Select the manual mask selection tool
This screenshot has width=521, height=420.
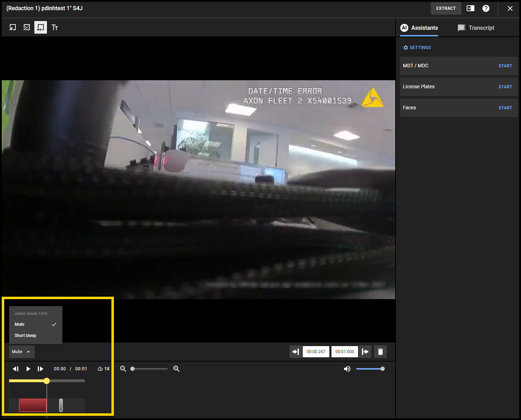(13, 27)
